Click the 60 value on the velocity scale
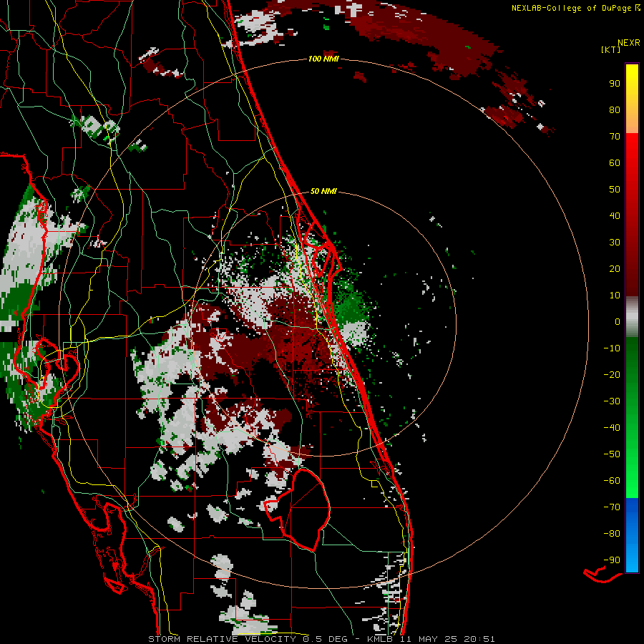The image size is (644, 644). 615,163
